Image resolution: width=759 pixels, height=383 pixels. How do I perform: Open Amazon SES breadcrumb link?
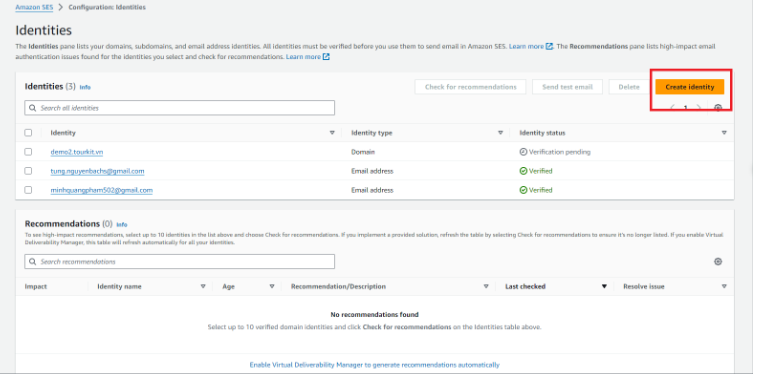point(34,7)
